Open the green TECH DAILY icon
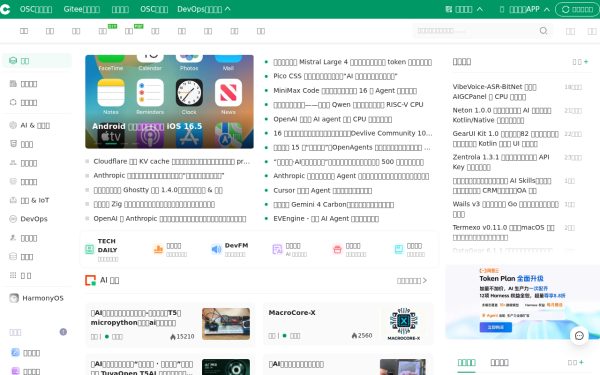The height and width of the screenshot is (375, 600). 90,249
